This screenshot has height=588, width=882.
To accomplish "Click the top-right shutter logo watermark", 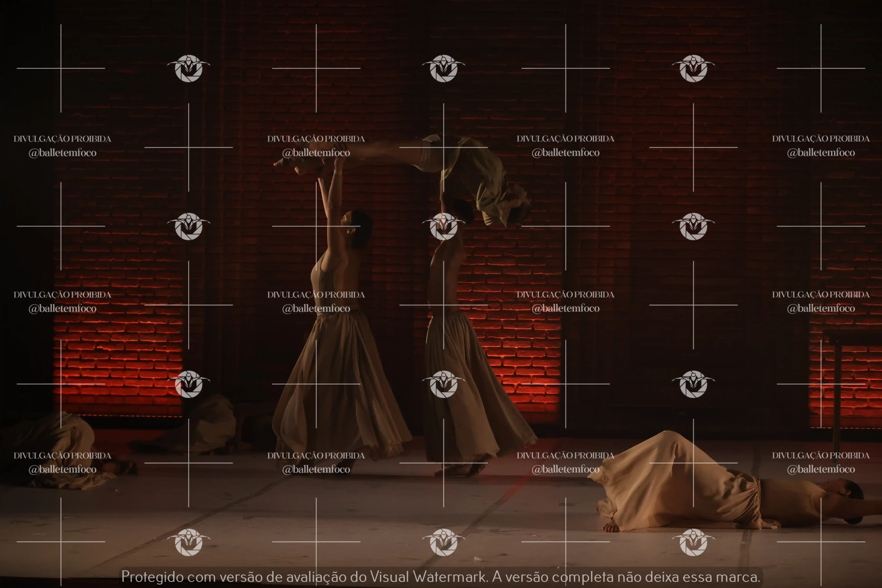I will pos(693,68).
